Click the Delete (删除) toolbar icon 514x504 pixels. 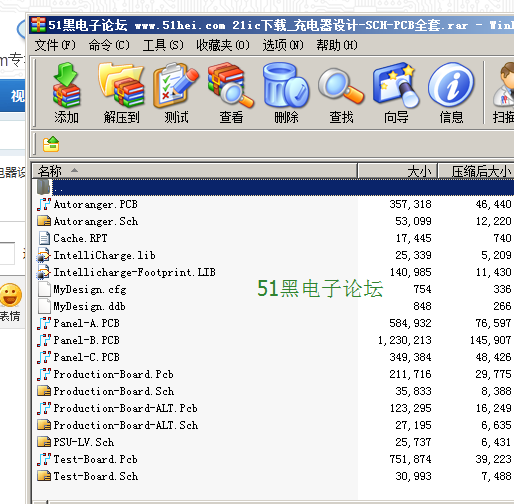point(286,85)
